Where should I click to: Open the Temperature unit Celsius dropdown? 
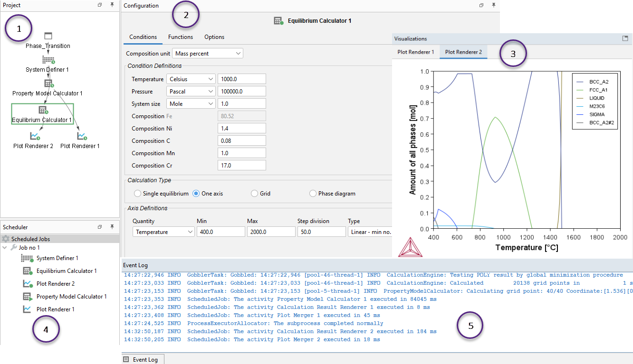coord(191,79)
